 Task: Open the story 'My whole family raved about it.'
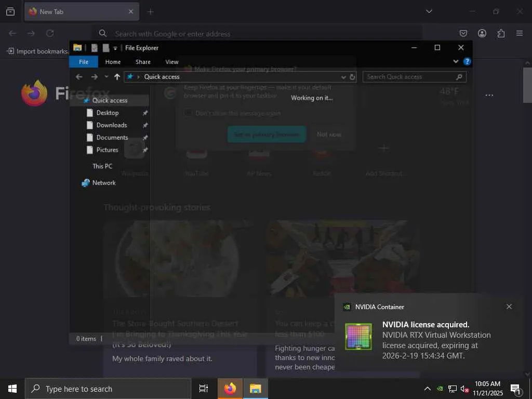[x=162, y=358]
